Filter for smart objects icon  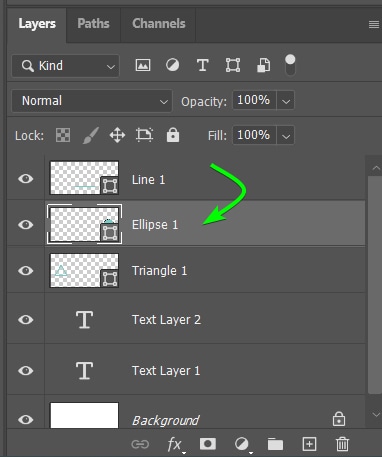[263, 65]
